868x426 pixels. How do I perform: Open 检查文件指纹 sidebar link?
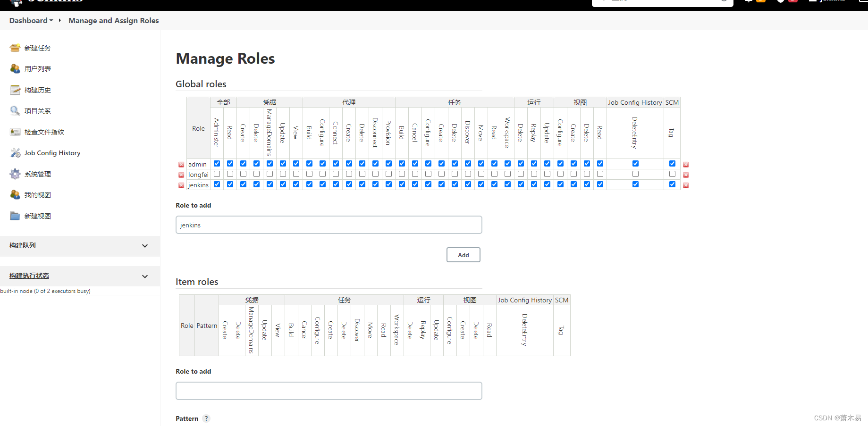coord(44,132)
